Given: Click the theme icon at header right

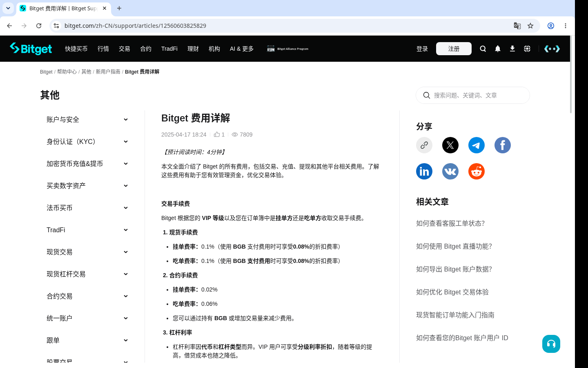Looking at the screenshot, I should [552, 49].
